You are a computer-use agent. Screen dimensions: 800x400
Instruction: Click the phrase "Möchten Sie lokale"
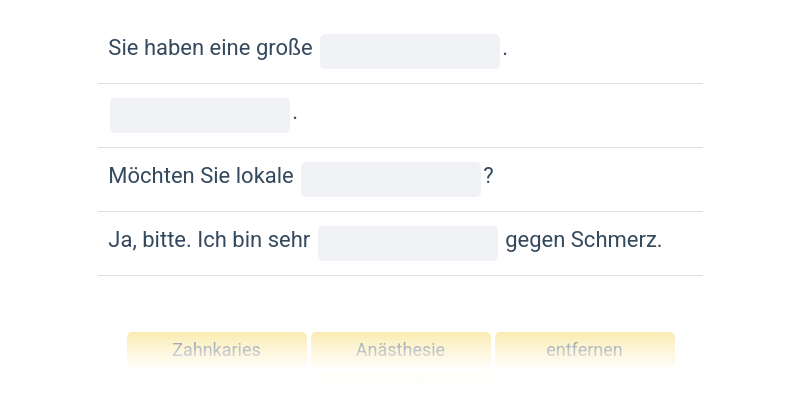tap(200, 176)
